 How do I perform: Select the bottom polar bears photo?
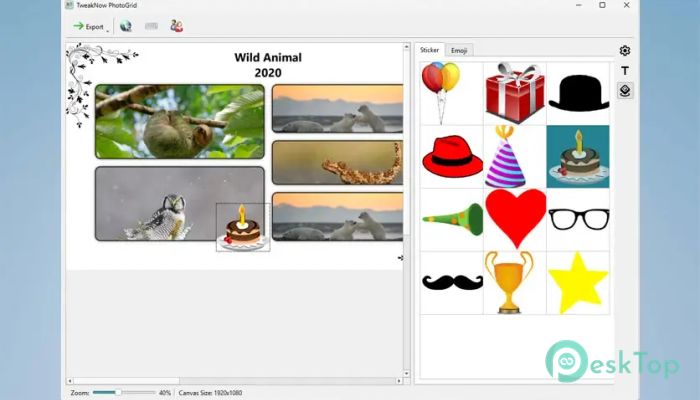coord(338,217)
